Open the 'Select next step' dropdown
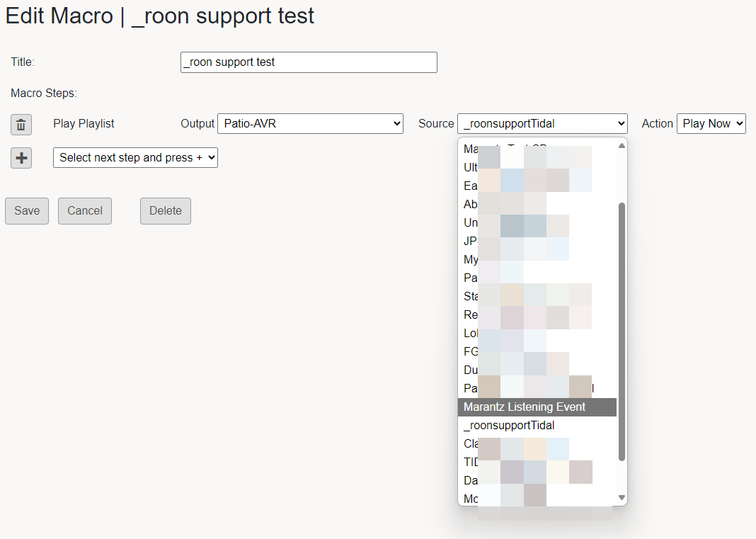The height and width of the screenshot is (539, 756). [135, 158]
